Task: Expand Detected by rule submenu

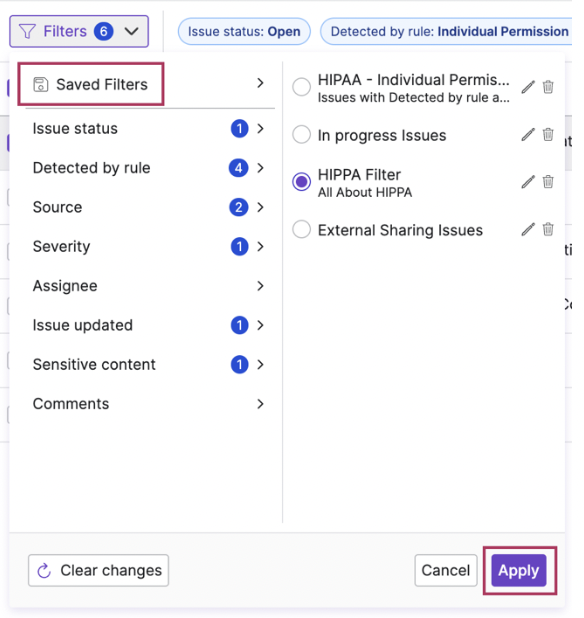Action: click(x=148, y=168)
